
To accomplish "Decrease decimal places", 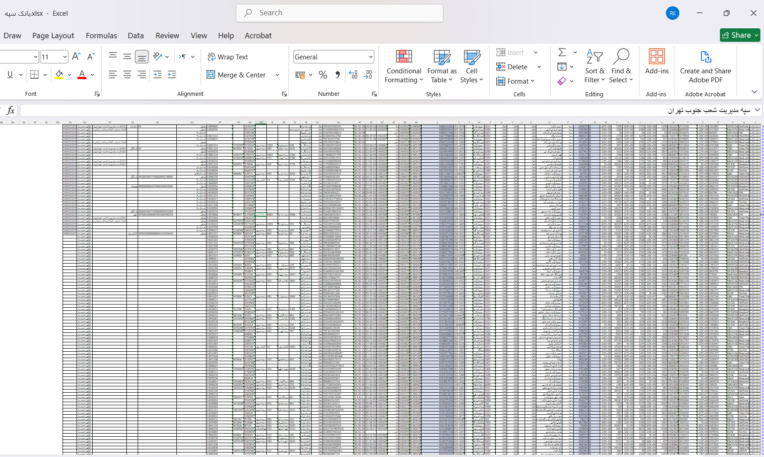I will pos(368,75).
